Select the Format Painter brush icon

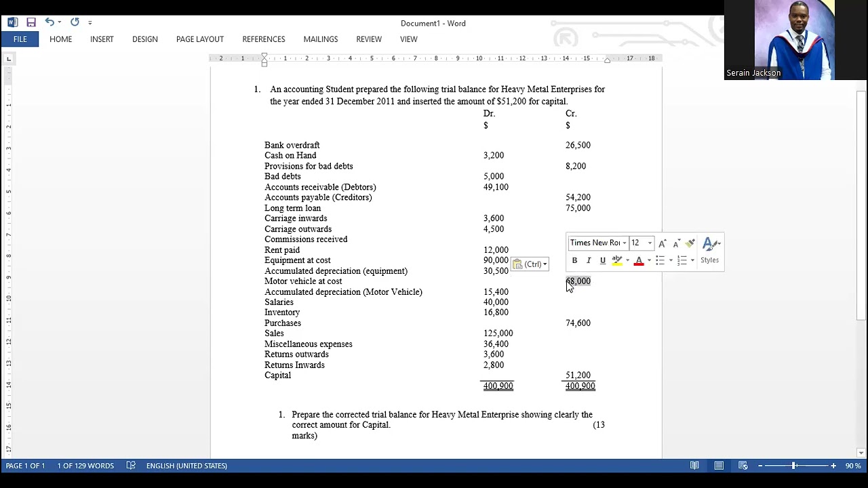tap(690, 243)
